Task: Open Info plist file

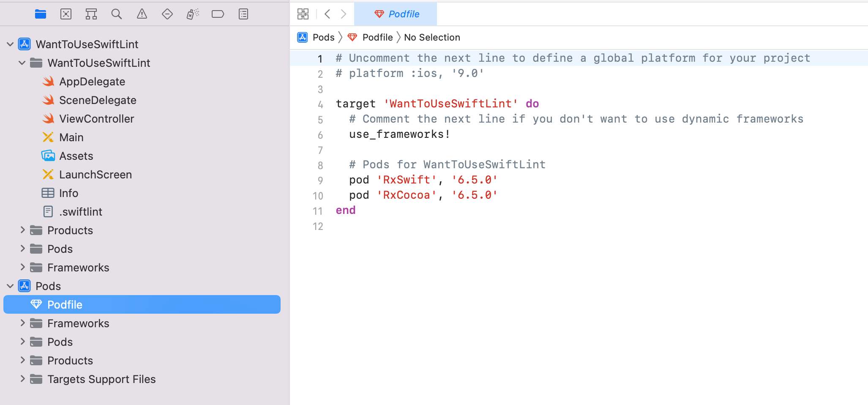Action: 68,193
